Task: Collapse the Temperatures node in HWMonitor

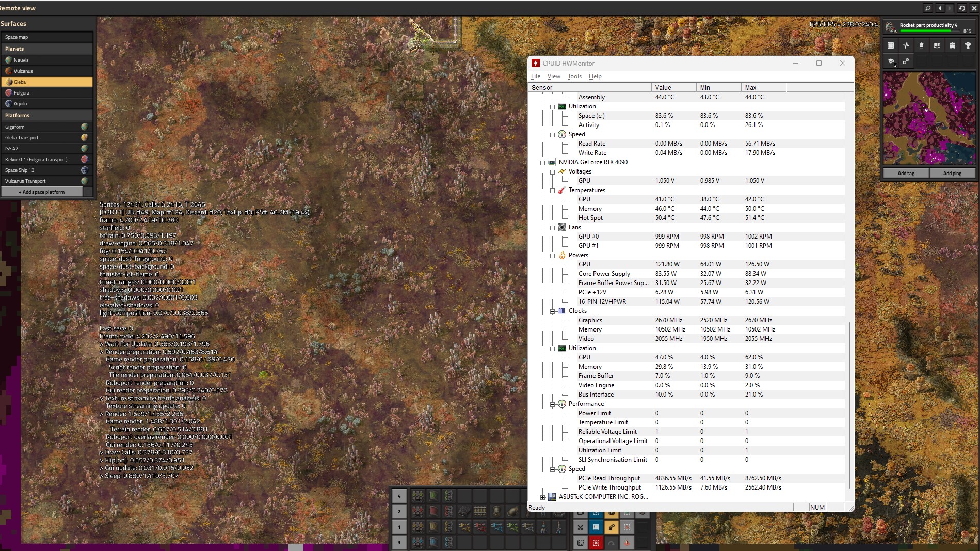Action: click(x=552, y=191)
